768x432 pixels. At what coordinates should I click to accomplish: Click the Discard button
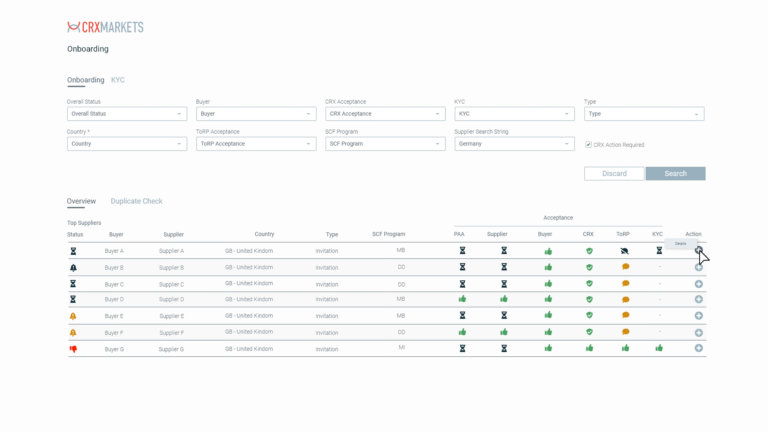pyautogui.click(x=614, y=174)
